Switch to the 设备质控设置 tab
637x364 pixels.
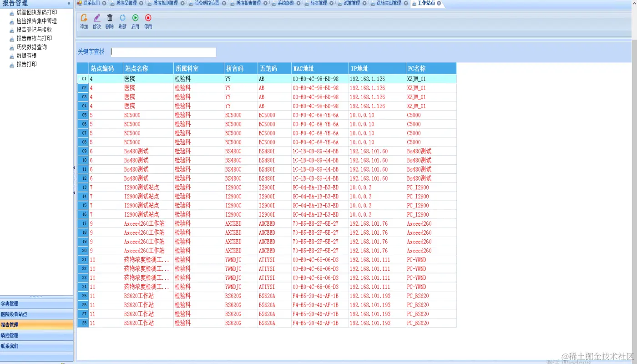tap(207, 3)
